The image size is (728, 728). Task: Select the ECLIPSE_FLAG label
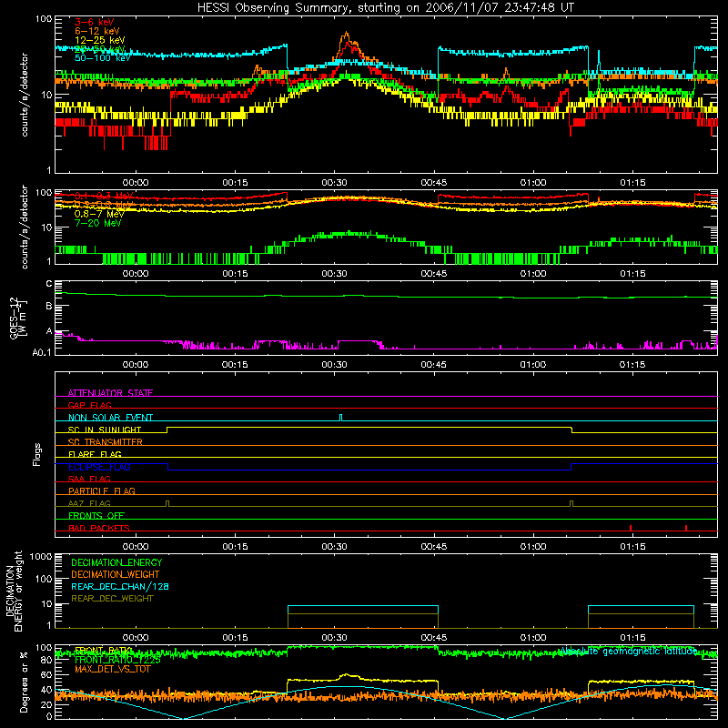pyautogui.click(x=99, y=467)
